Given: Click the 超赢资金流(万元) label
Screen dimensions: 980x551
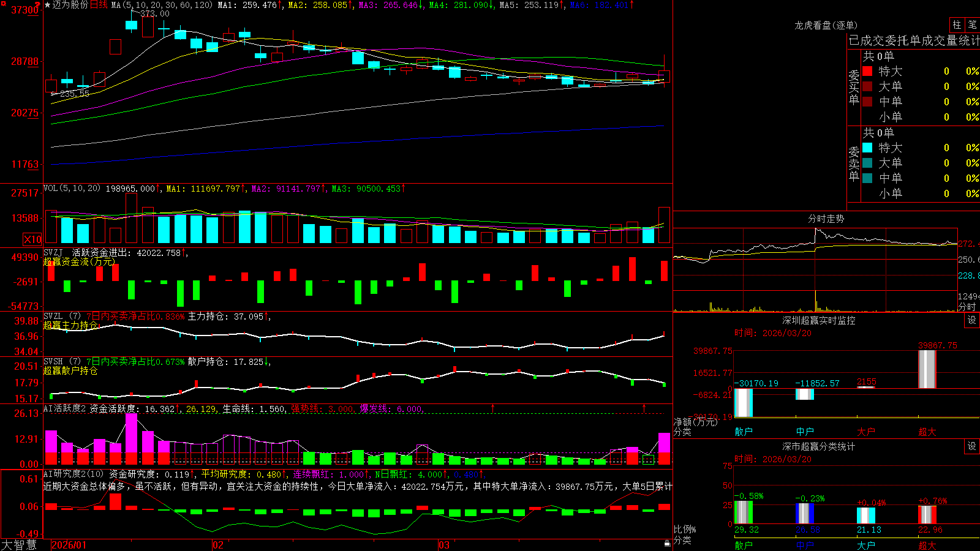Looking at the screenshot, I should tap(79, 261).
